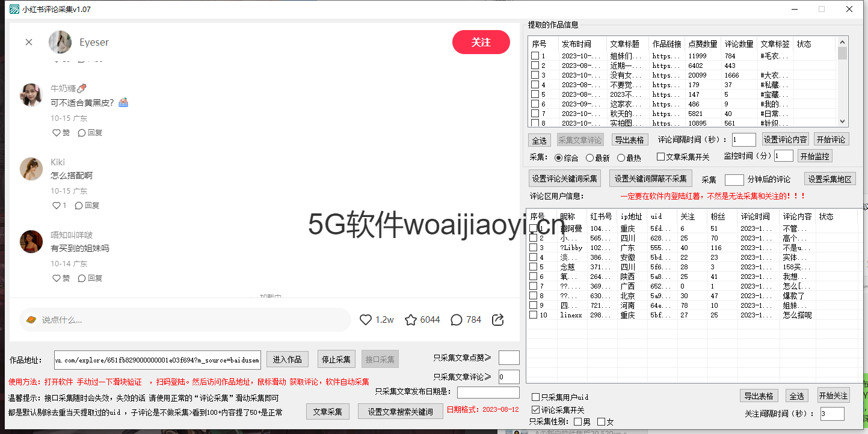Viewport: 868px width, 434px height.
Task: Tick the linexx row checkbox in user table
Action: click(x=533, y=315)
